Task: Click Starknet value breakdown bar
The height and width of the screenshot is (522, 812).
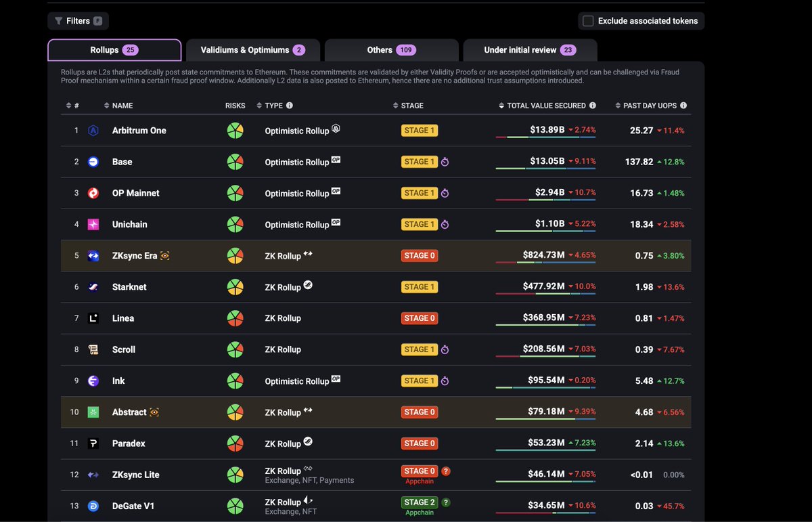Action: pyautogui.click(x=546, y=294)
